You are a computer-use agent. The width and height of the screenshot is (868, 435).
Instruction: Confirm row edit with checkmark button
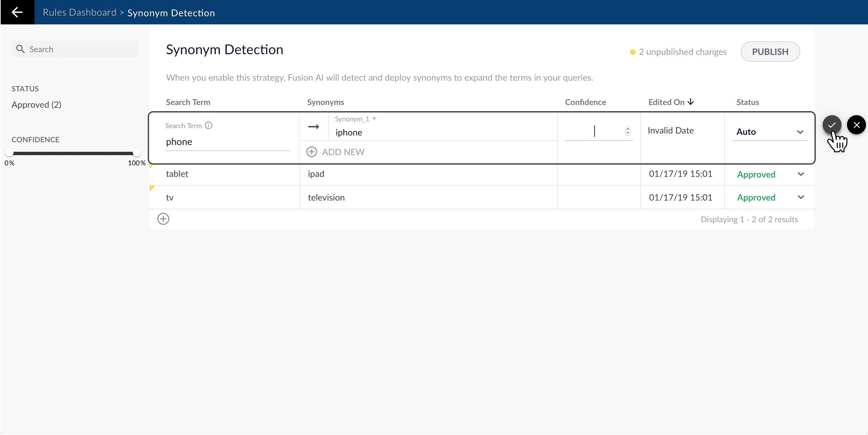coord(832,125)
